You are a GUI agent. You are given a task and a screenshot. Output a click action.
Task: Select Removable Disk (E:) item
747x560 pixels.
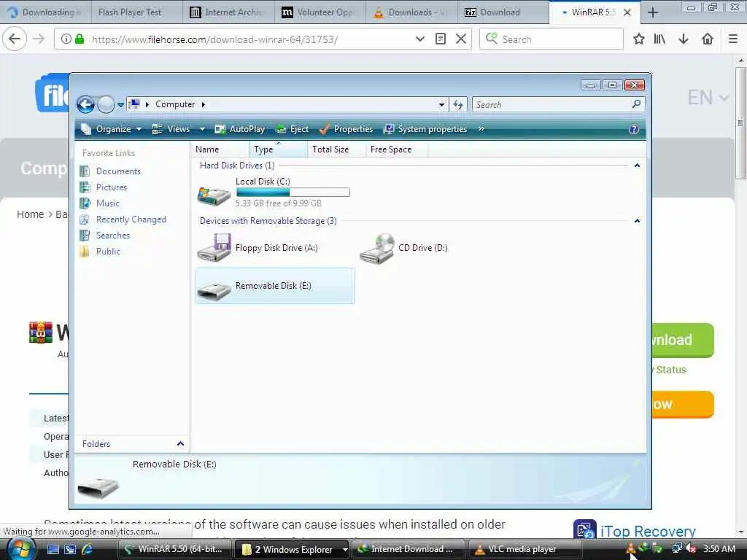(275, 286)
